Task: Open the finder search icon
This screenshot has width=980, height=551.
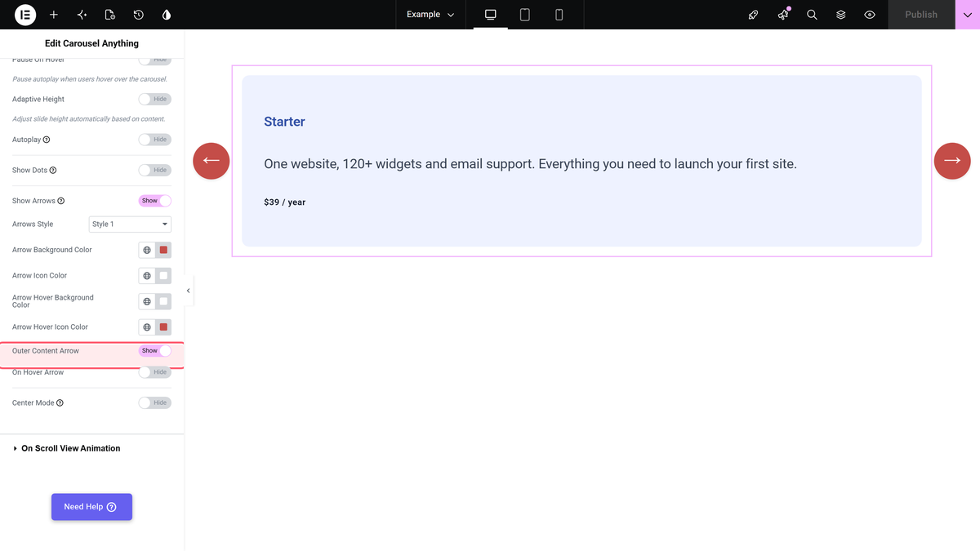Action: point(812,15)
